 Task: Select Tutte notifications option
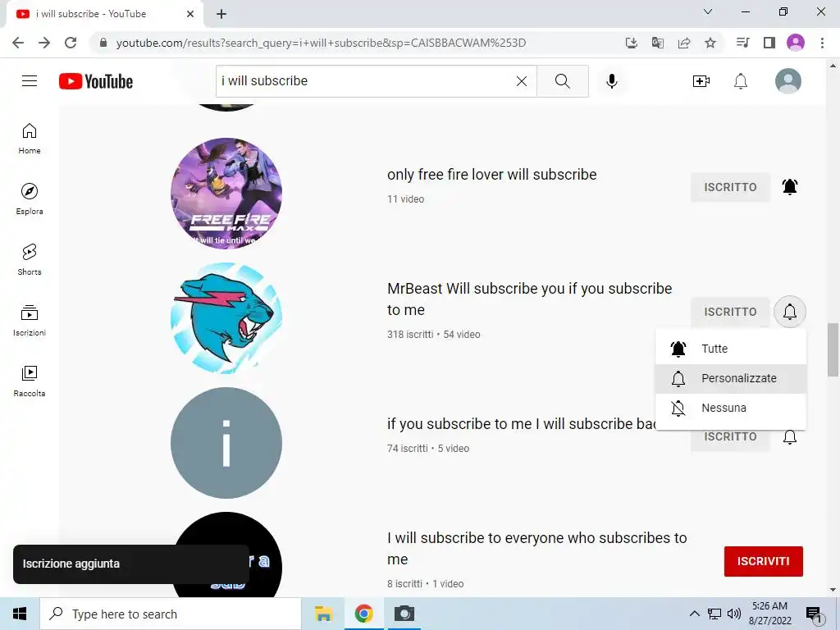click(731, 349)
